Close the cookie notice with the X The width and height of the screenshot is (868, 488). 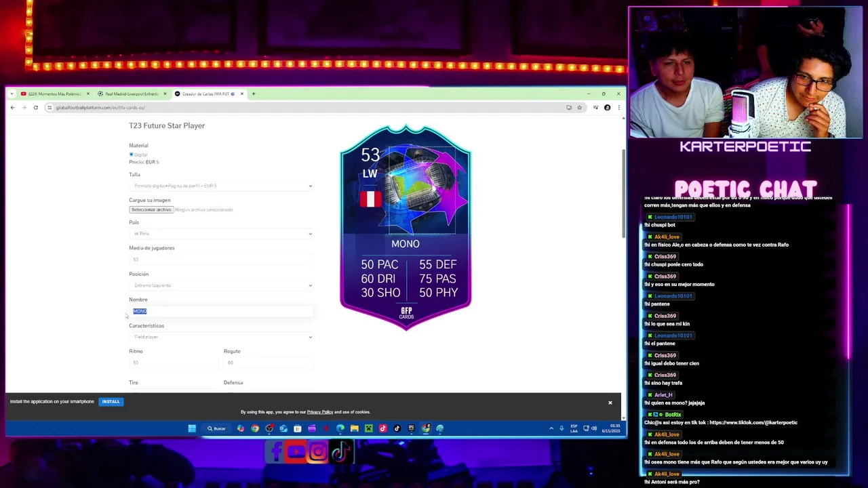(x=610, y=403)
